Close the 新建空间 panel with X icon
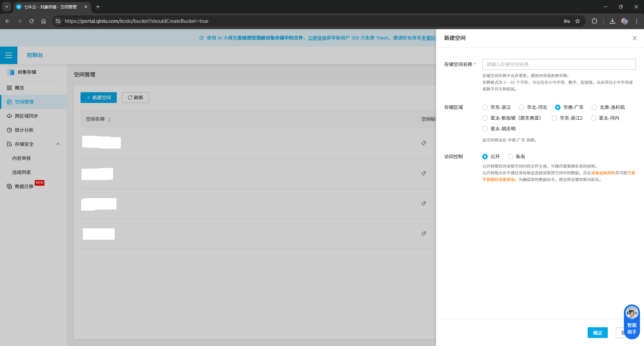 [634, 38]
